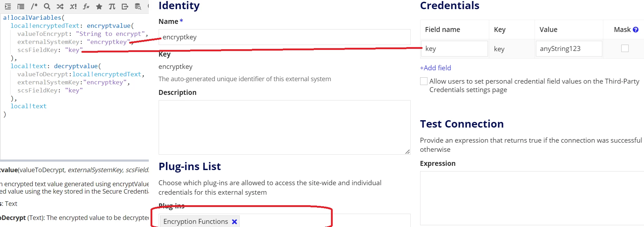Click the export arrow toolbar icon

pos(125,6)
